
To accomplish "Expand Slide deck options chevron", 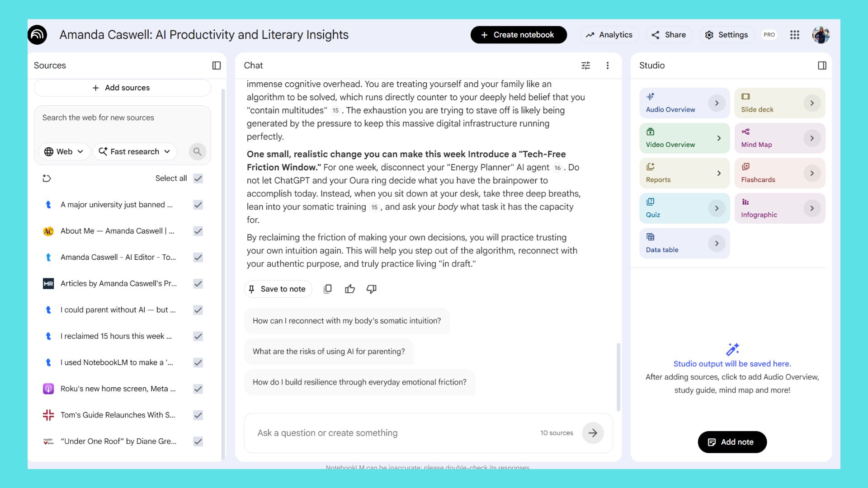I will click(812, 103).
